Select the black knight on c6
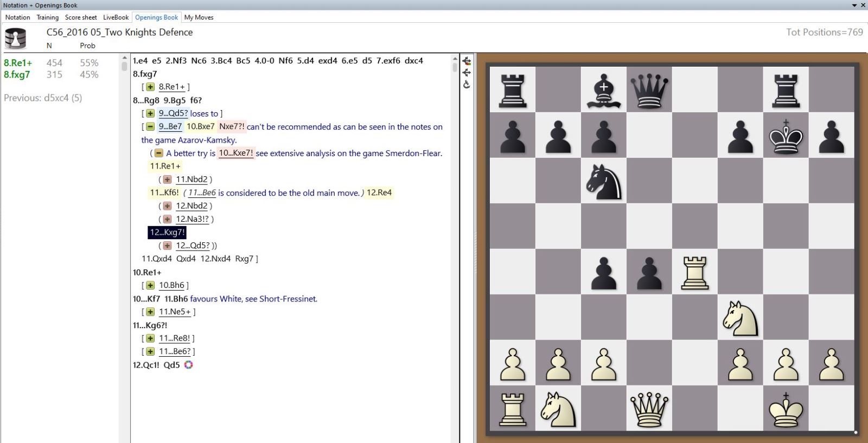This screenshot has width=868, height=443. 603,181
